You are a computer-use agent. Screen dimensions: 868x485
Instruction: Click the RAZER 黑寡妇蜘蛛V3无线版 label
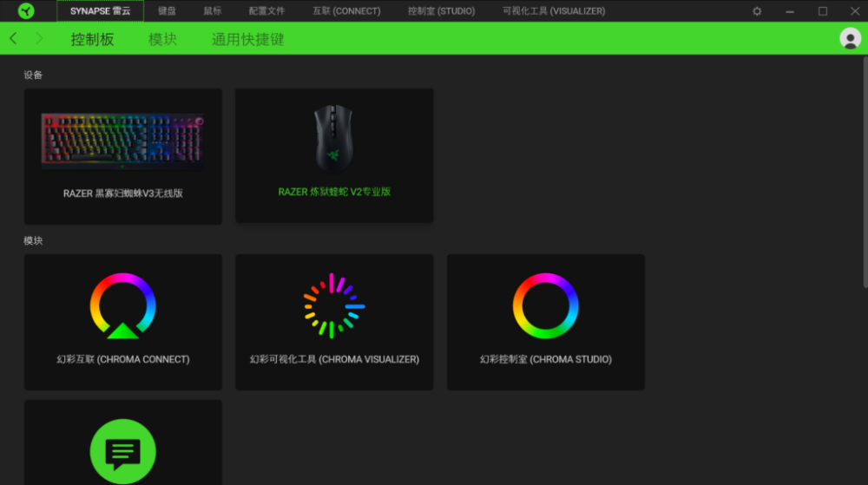click(123, 193)
